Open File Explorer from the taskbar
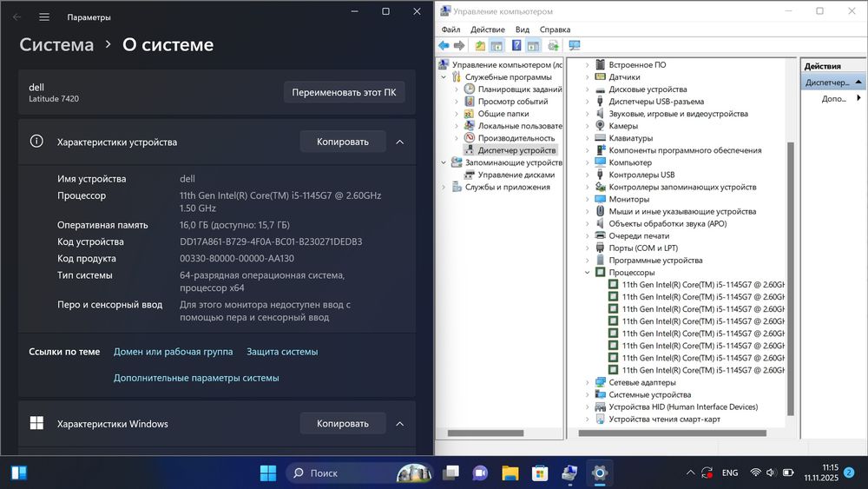868x489 pixels. point(510,473)
